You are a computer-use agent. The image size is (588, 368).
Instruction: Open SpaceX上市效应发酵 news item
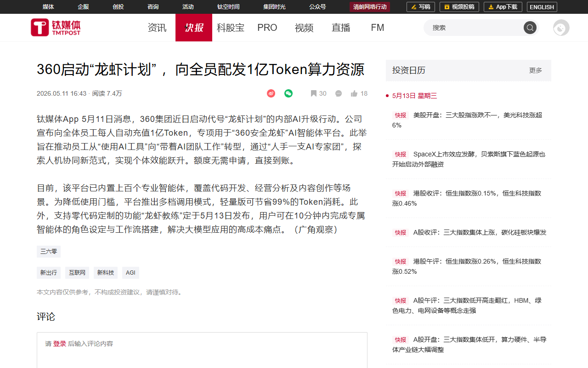469,159
